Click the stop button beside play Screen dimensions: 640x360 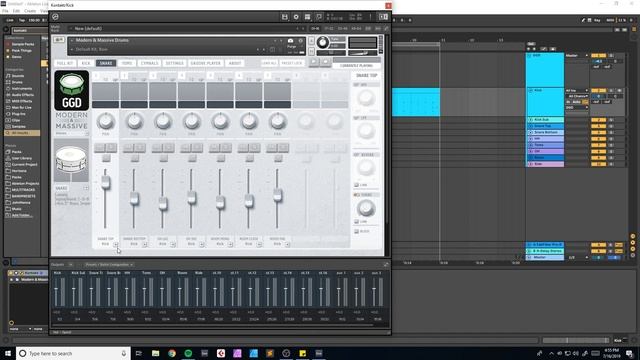[325, 62]
